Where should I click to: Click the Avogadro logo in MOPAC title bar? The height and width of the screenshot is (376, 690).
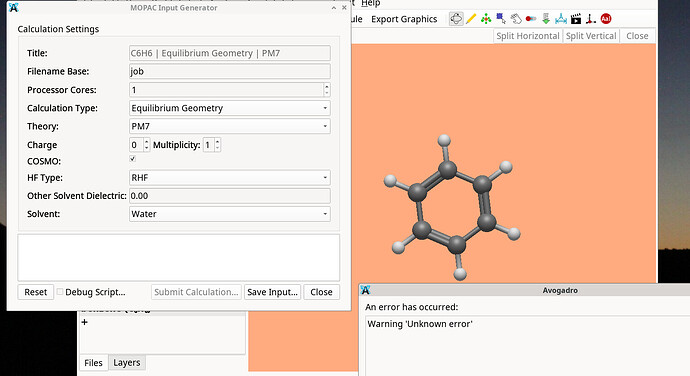click(x=14, y=7)
